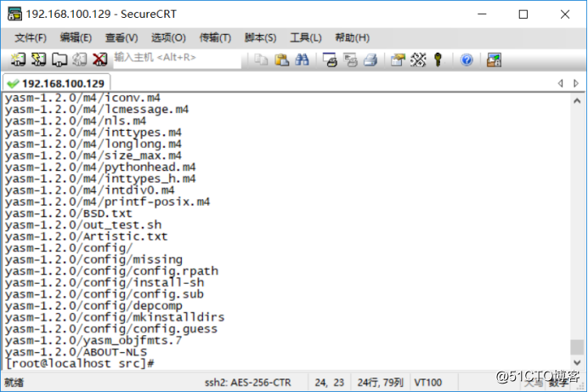
Task: Click the line yasm-1.2.0/config/missing
Action: point(93,259)
